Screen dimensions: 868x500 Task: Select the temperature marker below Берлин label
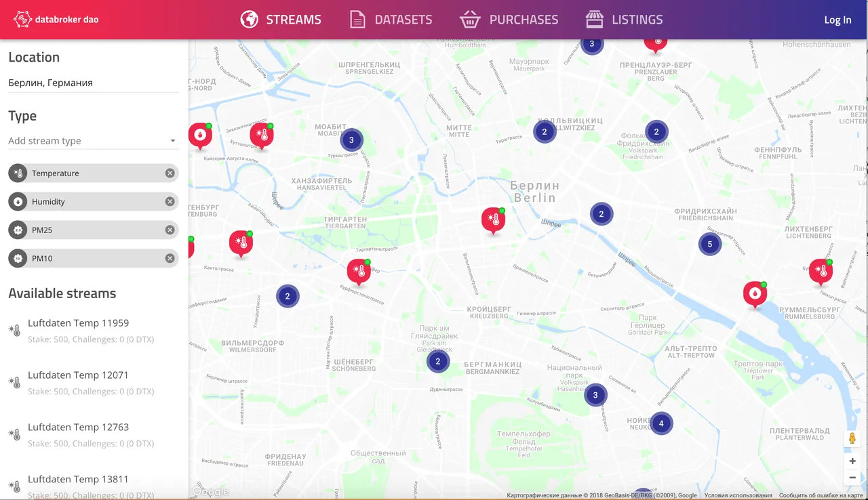coord(493,221)
